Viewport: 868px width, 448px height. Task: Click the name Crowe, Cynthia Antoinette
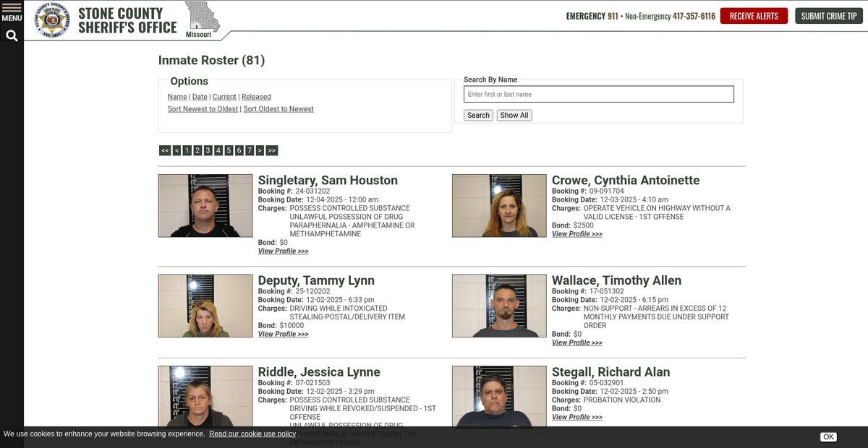pyautogui.click(x=626, y=181)
